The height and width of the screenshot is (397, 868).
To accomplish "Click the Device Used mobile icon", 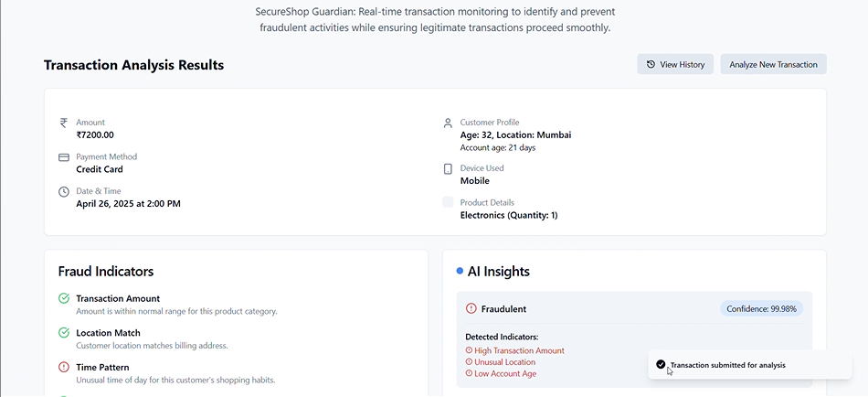I will coord(448,169).
